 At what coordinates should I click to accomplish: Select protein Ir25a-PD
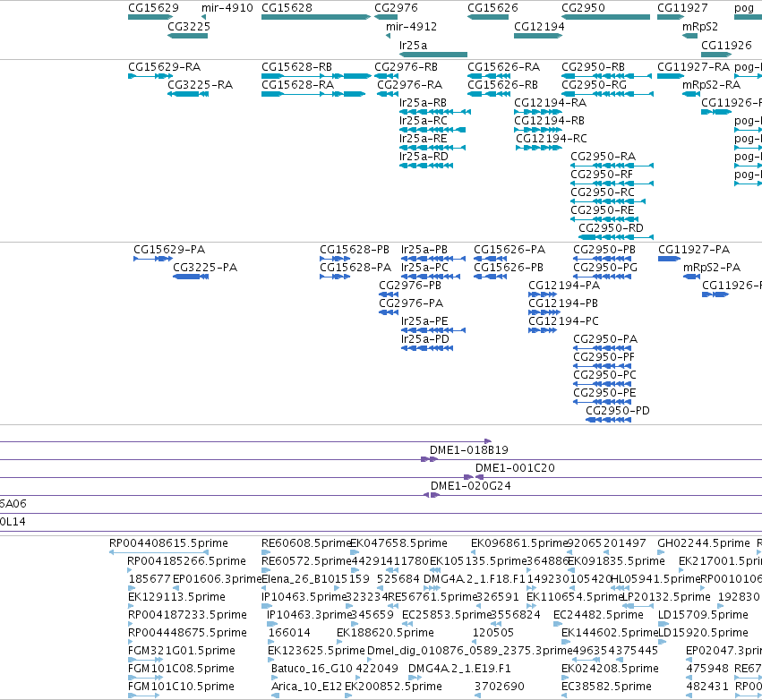427,348
